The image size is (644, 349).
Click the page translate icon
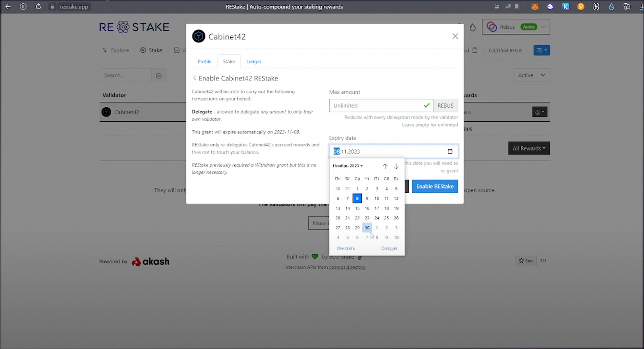pyautogui.click(x=508, y=6)
